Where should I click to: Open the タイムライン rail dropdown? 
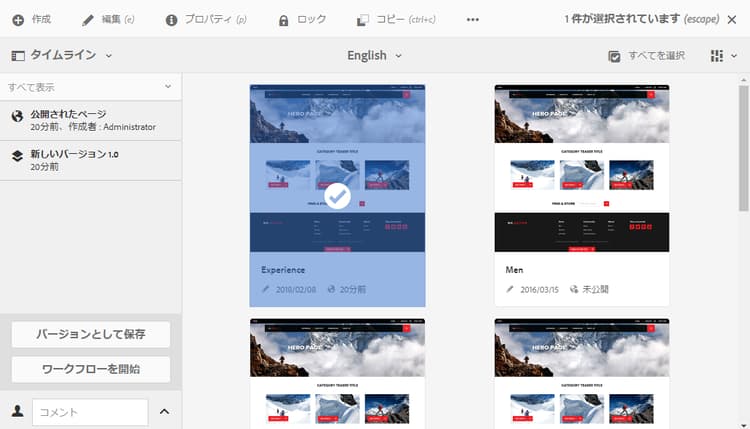(109, 56)
